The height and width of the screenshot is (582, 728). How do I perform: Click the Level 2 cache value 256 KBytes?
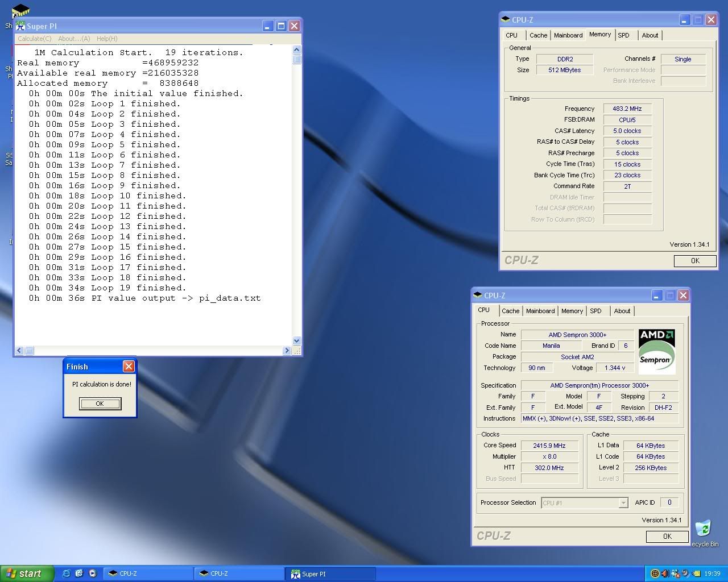coord(651,468)
